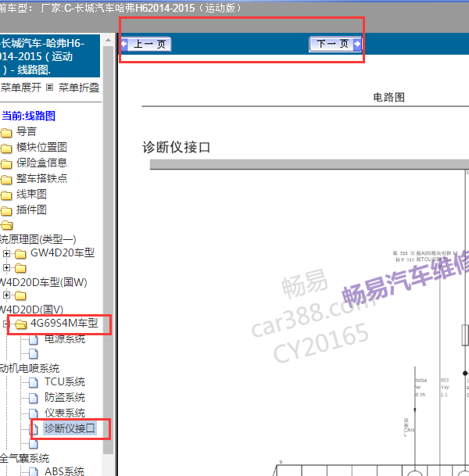Select W4D20D(国V) label
Image resolution: width=469 pixels, height=476 pixels.
tap(31, 310)
